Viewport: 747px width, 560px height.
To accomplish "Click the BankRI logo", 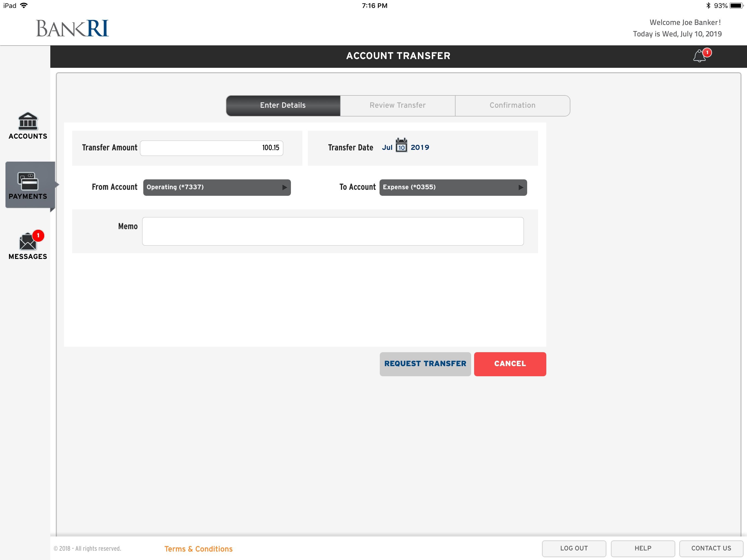I will 72,28.
